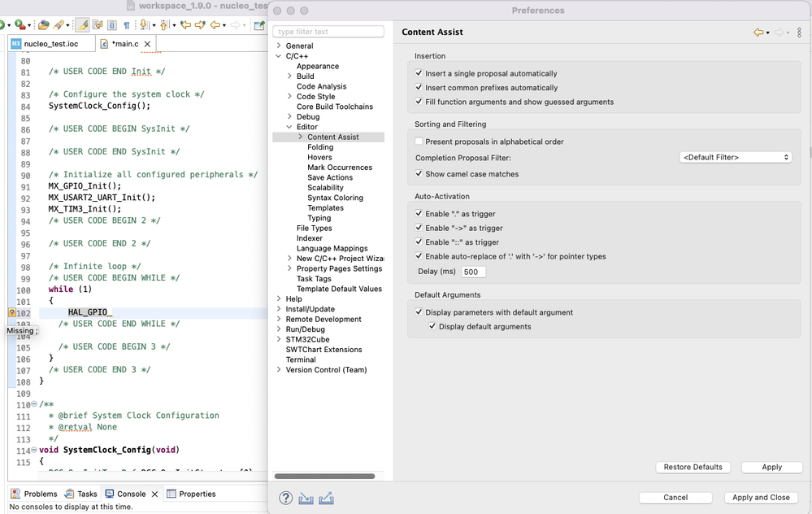The height and width of the screenshot is (514, 812).
Task: Collapse the comment fold at line 110
Action: click(x=34, y=404)
